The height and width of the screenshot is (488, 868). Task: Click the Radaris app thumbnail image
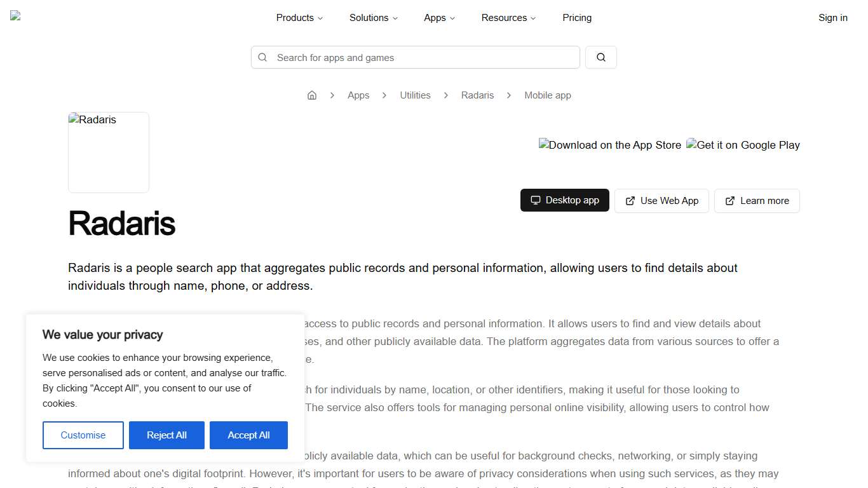tap(108, 152)
